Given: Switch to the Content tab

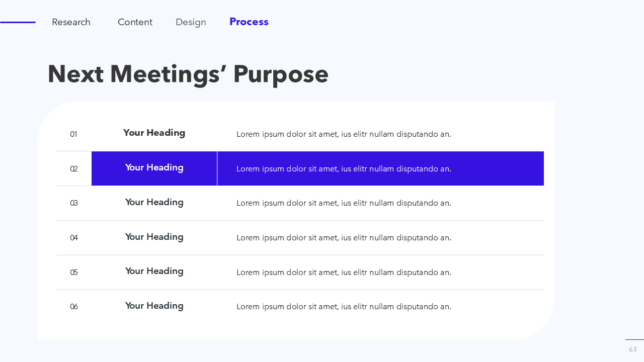Looking at the screenshot, I should pyautogui.click(x=135, y=22).
